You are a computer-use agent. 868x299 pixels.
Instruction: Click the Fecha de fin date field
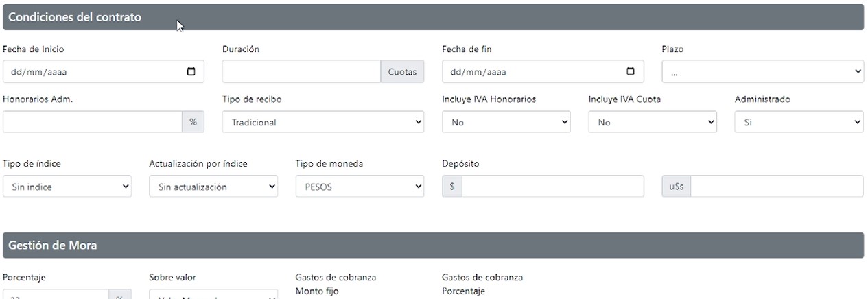[543, 71]
